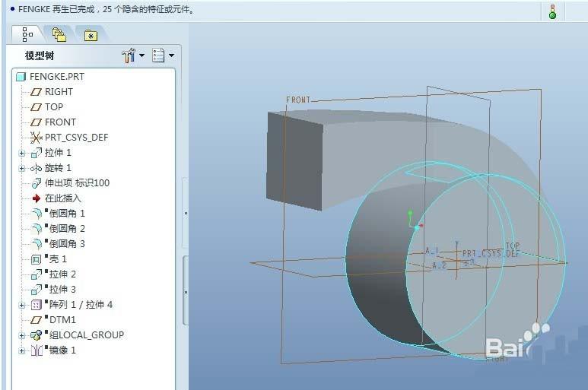The width and height of the screenshot is (588, 390).
Task: Open the model tree Show list icon
Action: coord(158,55)
